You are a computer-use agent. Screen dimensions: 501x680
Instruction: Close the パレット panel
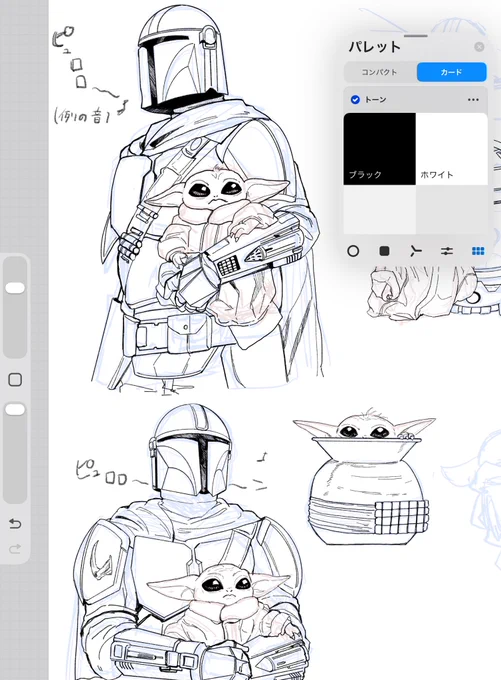click(479, 47)
